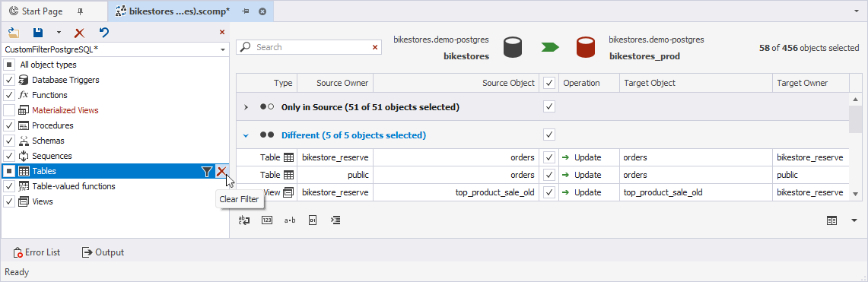Click the Schemas icon
Image resolution: width=868 pixels, height=282 pixels.
tap(24, 141)
